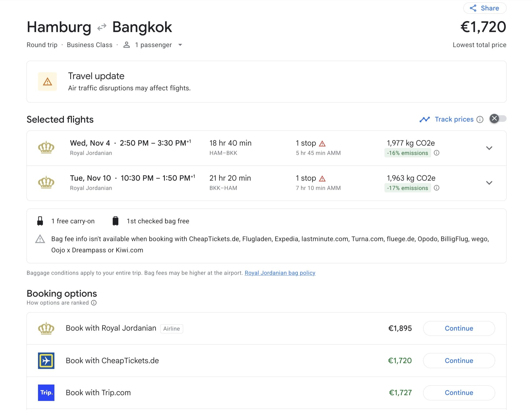
Task: Click the carry-on bag icon
Action: coord(40,221)
